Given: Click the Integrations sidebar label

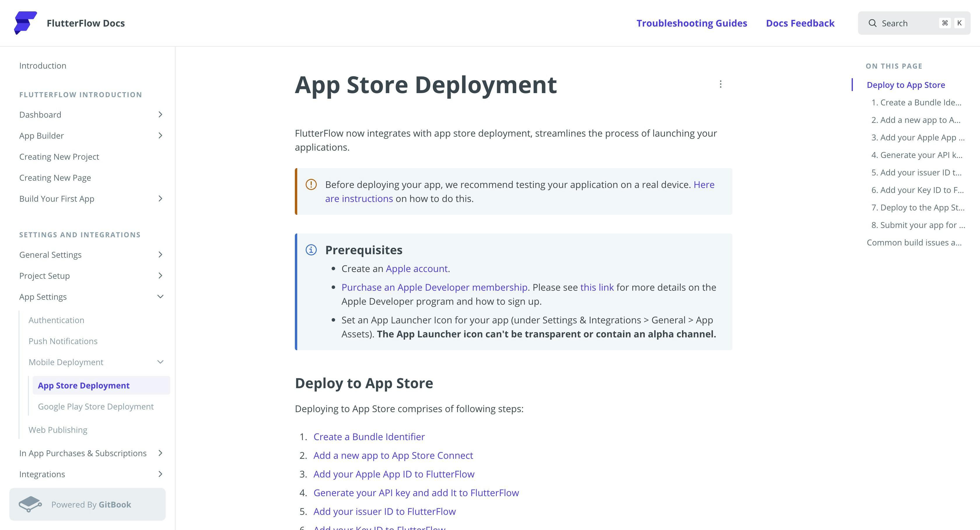Looking at the screenshot, I should (42, 474).
